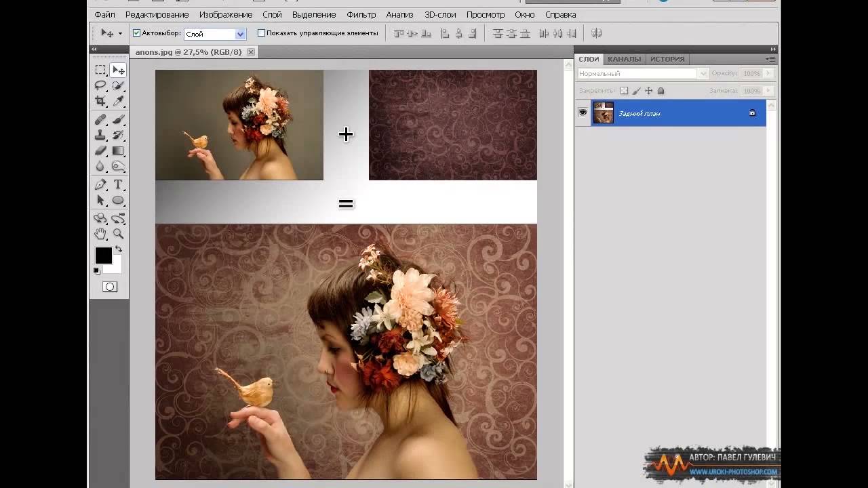Collapse the right panel dock
The image size is (868, 488).
pyautogui.click(x=772, y=49)
